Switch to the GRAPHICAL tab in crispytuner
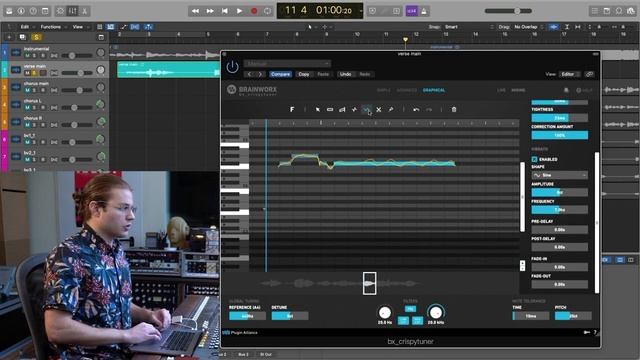Viewport: 640px width, 360px height. (x=434, y=90)
